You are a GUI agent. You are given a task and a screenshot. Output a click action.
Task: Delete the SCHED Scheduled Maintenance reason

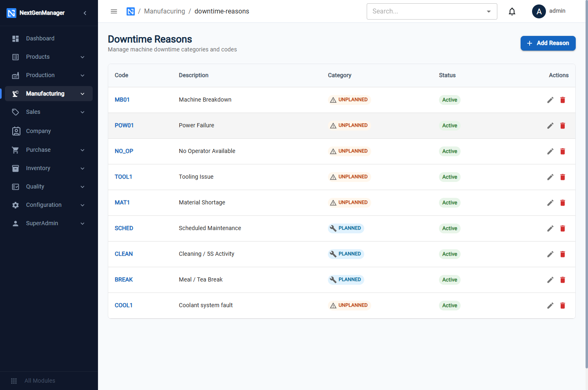[x=563, y=228]
